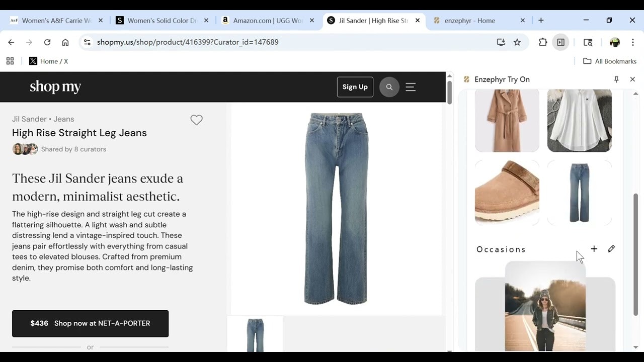Install app icon in address bar
The image size is (644, 362).
pyautogui.click(x=501, y=42)
